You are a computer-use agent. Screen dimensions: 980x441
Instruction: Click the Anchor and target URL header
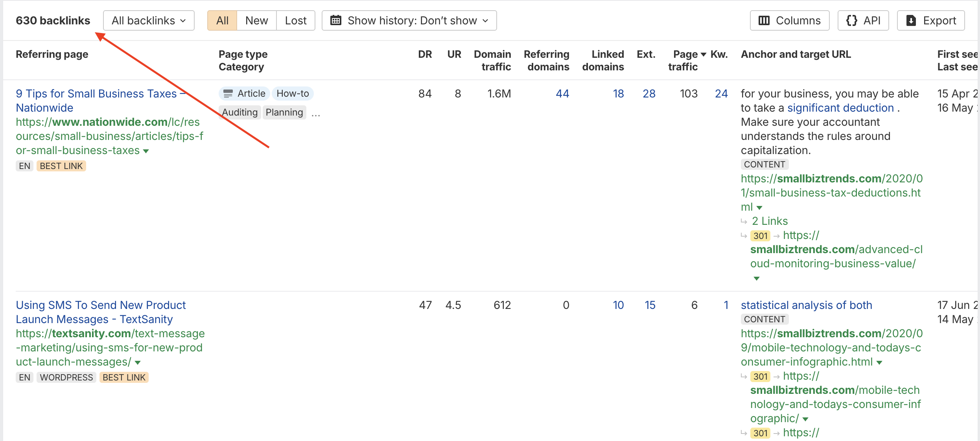[796, 54]
